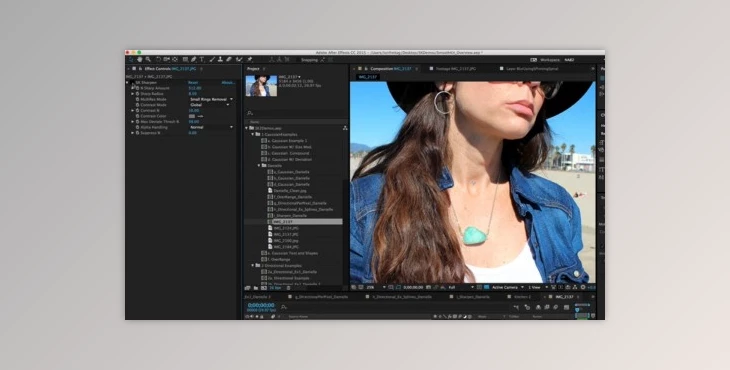The width and height of the screenshot is (730, 370).
Task: Click the Project panel search field
Action: 296,113
